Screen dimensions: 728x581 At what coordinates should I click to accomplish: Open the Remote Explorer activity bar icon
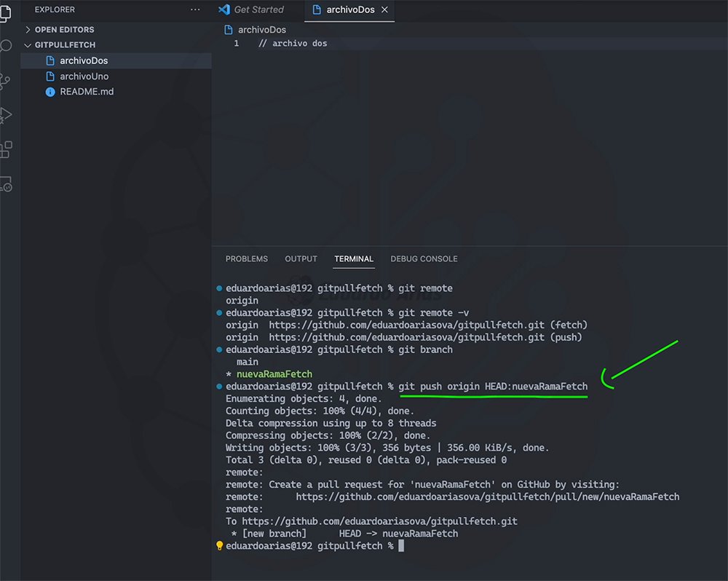(6, 184)
